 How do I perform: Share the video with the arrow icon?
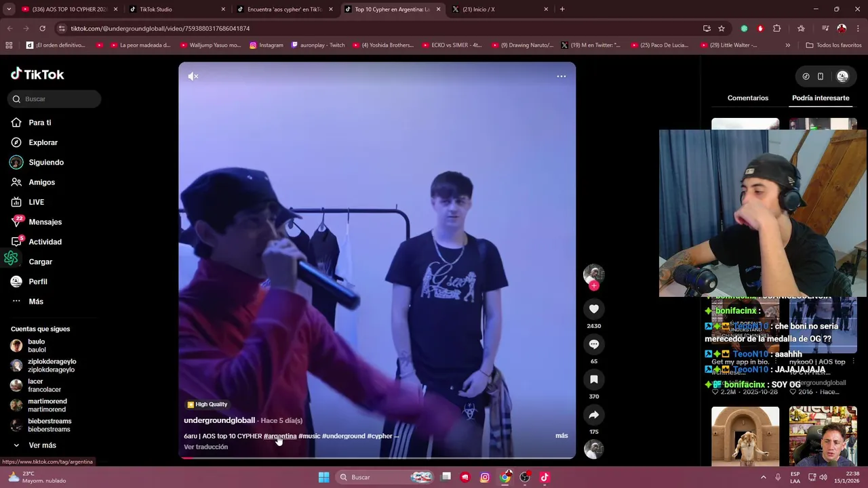(x=594, y=415)
